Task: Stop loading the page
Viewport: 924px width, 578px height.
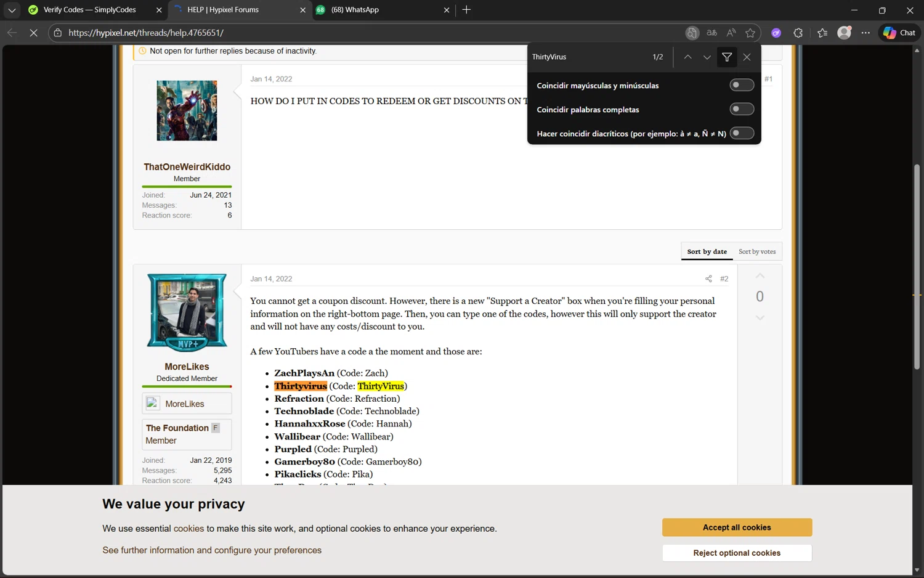Action: (x=34, y=33)
